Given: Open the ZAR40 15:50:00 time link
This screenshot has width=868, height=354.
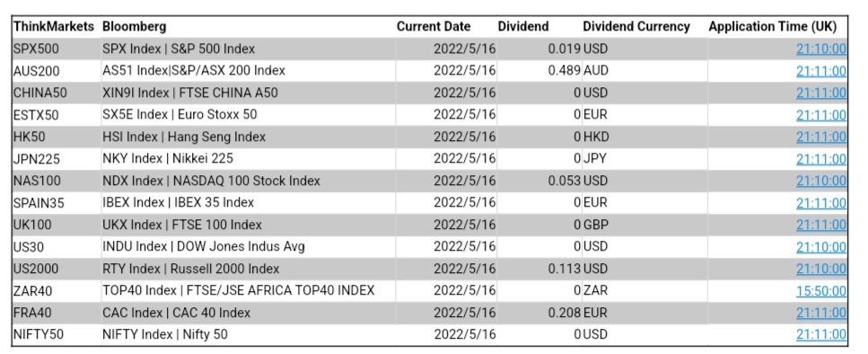Looking at the screenshot, I should click(821, 291).
